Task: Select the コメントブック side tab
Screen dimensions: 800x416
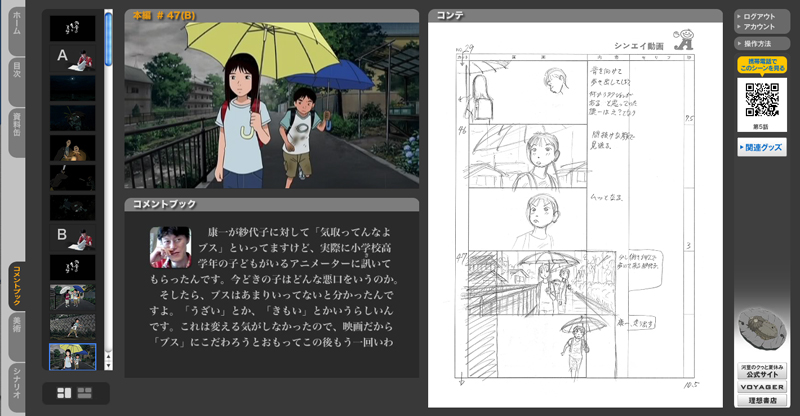Action: point(17,286)
